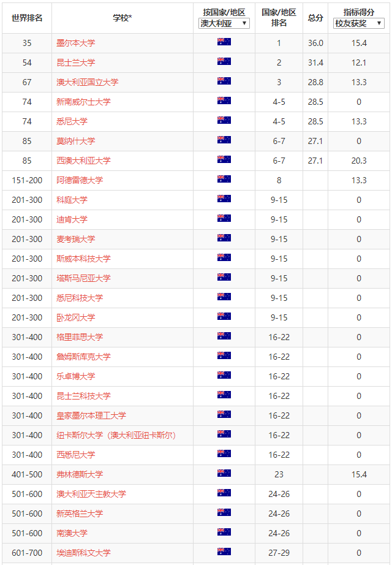Open the 澳大利亚天主教大学 link
The height and width of the screenshot is (565, 392).
tap(91, 494)
